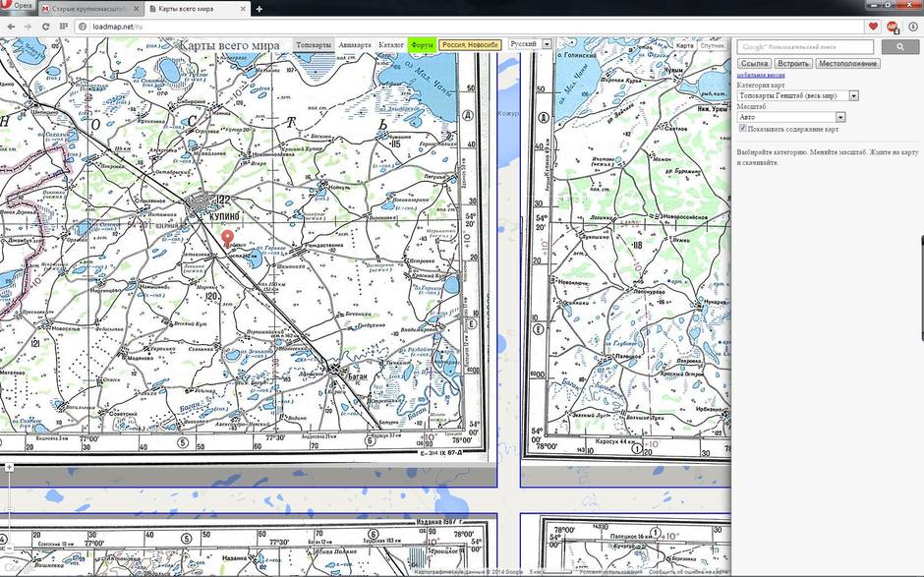
Task: Click the Местоположение button
Action: (847, 64)
